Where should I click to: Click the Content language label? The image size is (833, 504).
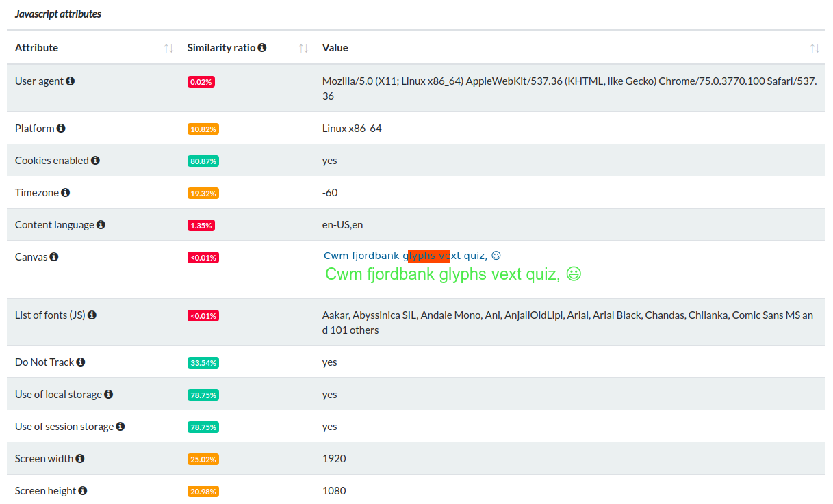click(55, 224)
